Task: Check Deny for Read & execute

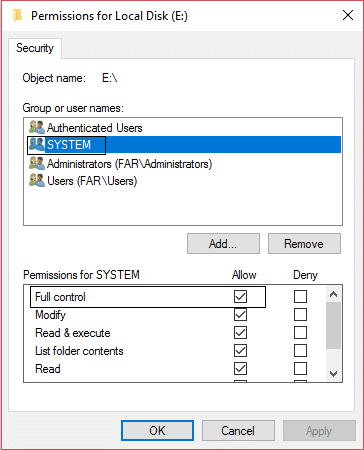Action: coord(300,332)
